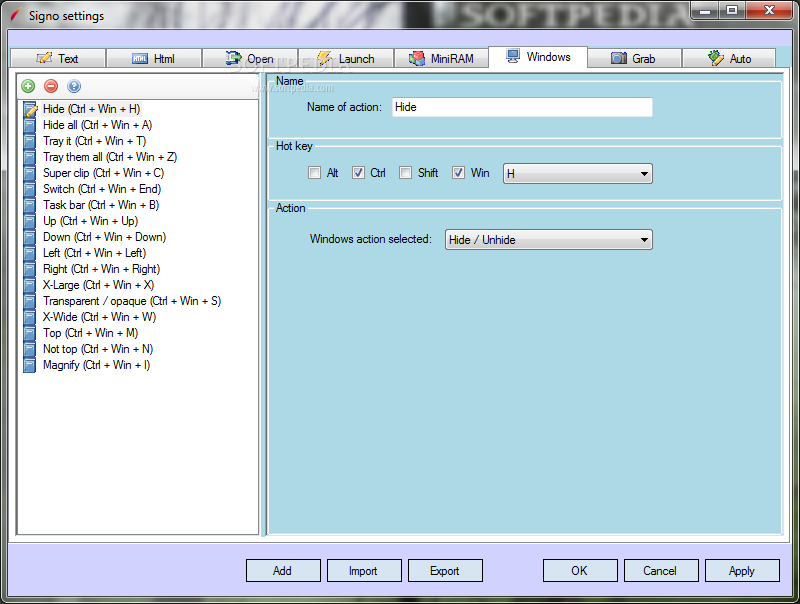
Task: Select 'Transparent / opaque (Ctrl + Win + S)' entry
Action: 132,301
